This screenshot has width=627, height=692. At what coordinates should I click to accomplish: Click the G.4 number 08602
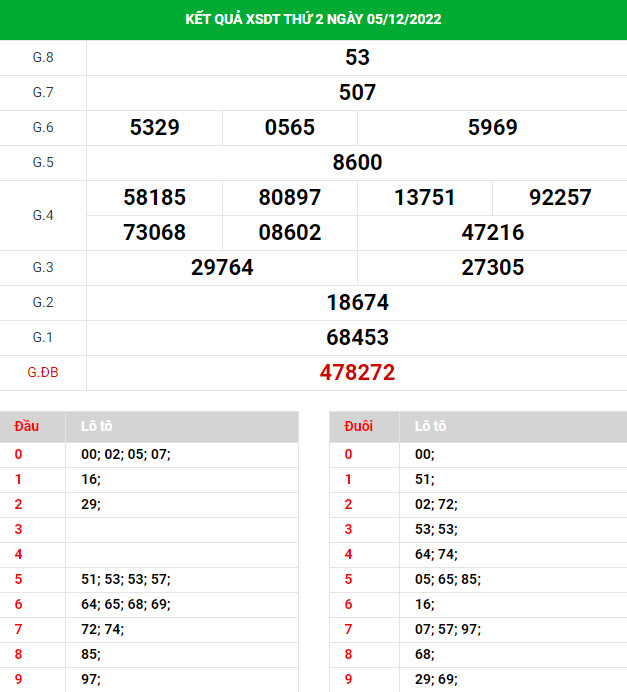(289, 233)
